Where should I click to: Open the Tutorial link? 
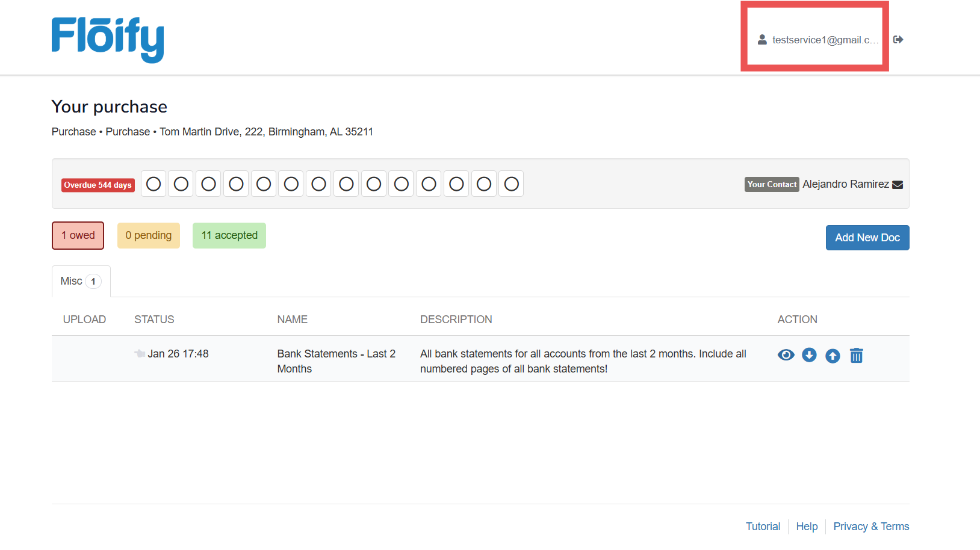click(x=763, y=527)
